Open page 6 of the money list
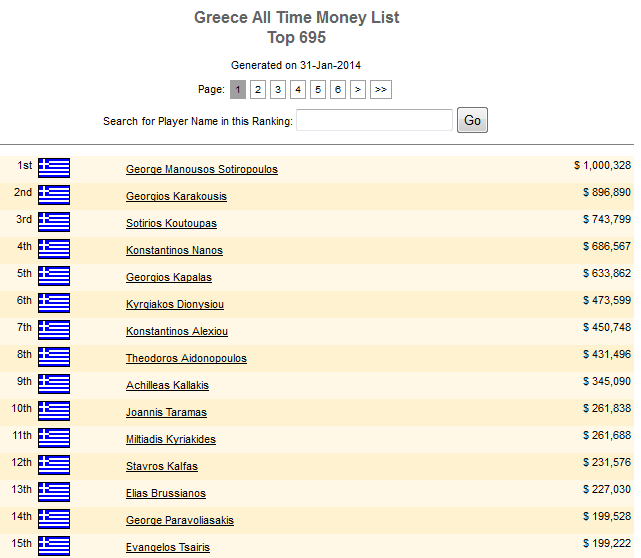 click(x=338, y=90)
